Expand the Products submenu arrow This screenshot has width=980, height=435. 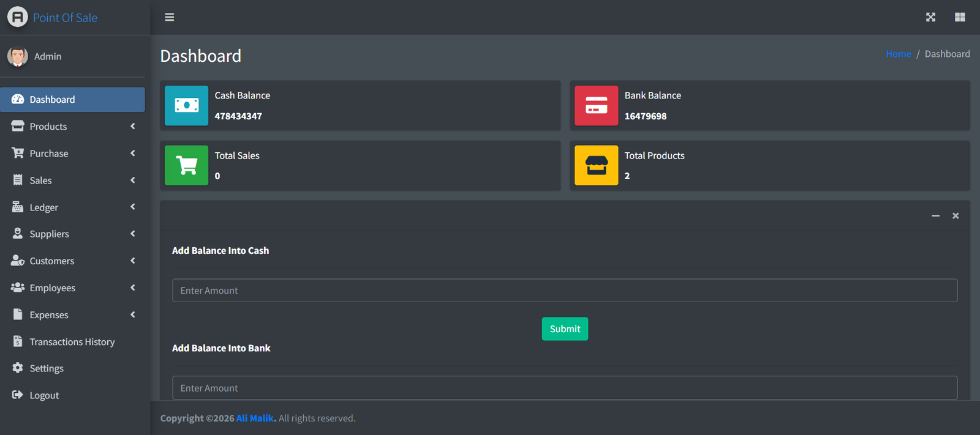click(132, 126)
